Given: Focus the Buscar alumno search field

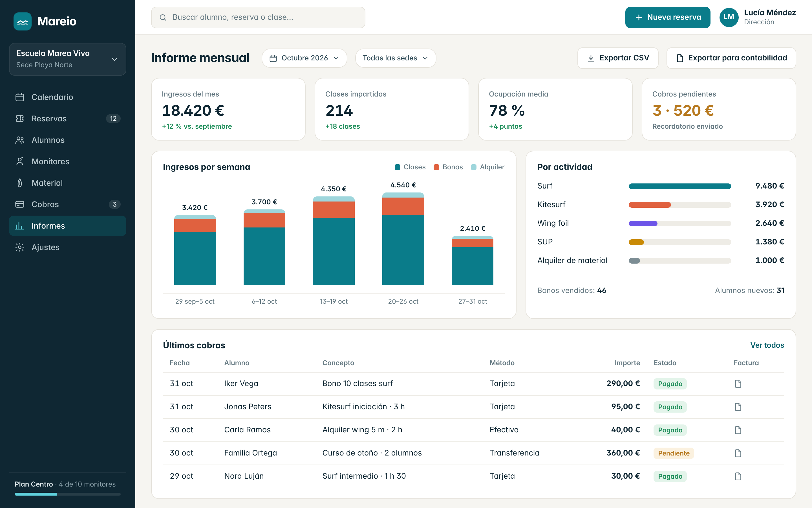Looking at the screenshot, I should point(258,17).
